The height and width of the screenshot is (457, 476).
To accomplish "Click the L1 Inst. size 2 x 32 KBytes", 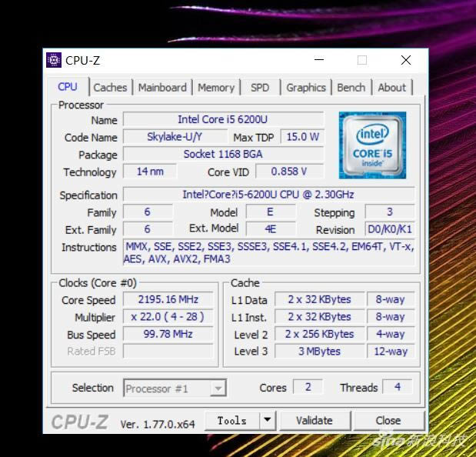I will [x=319, y=317].
